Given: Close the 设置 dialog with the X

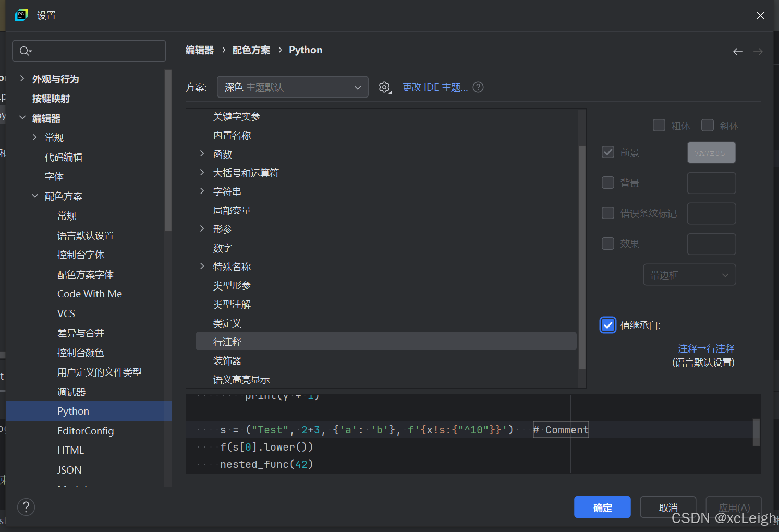Looking at the screenshot, I should [760, 15].
